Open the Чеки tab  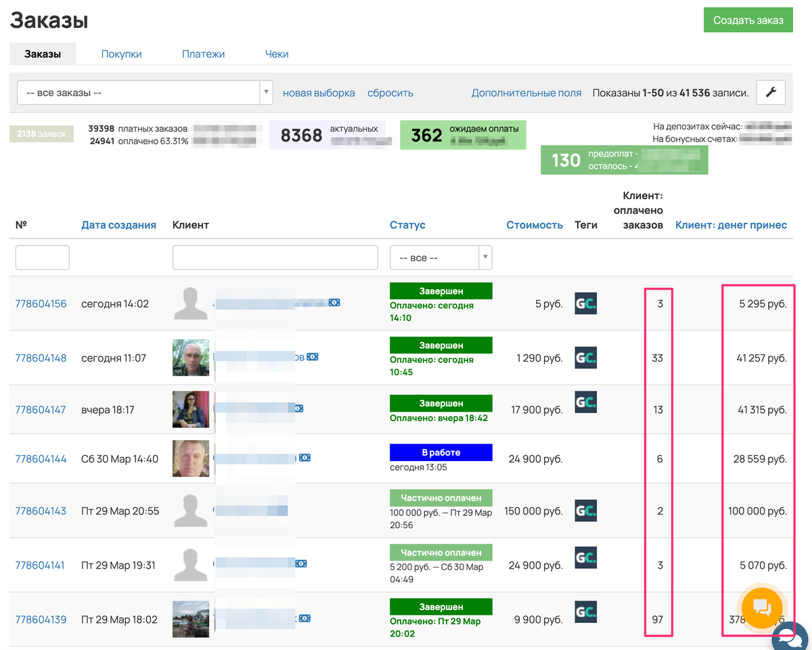click(x=277, y=54)
